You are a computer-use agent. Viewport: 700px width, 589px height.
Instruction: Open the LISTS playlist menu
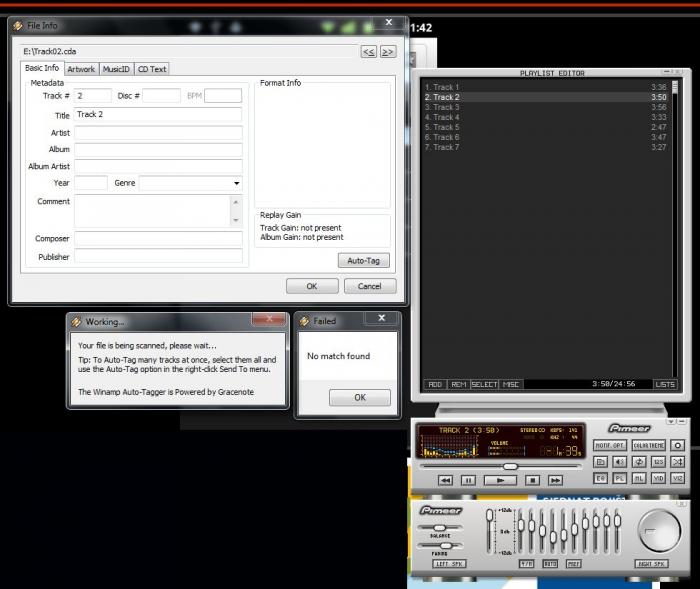pyautogui.click(x=666, y=384)
